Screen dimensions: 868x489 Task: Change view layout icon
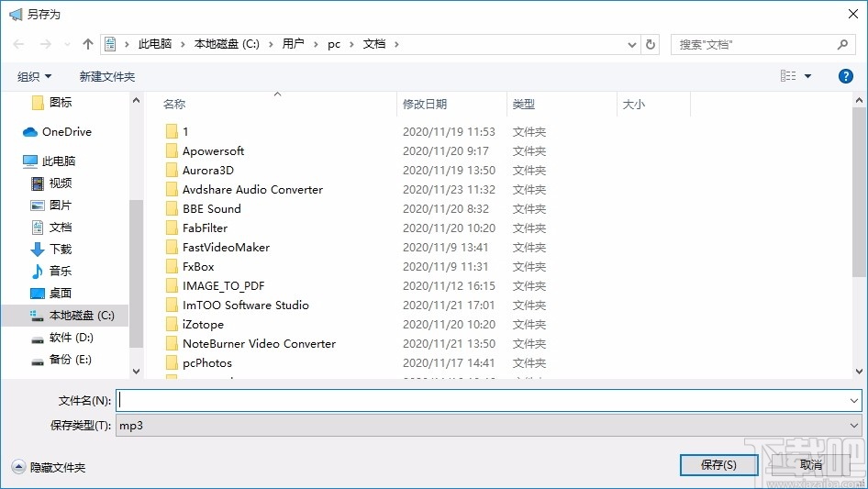coord(788,76)
